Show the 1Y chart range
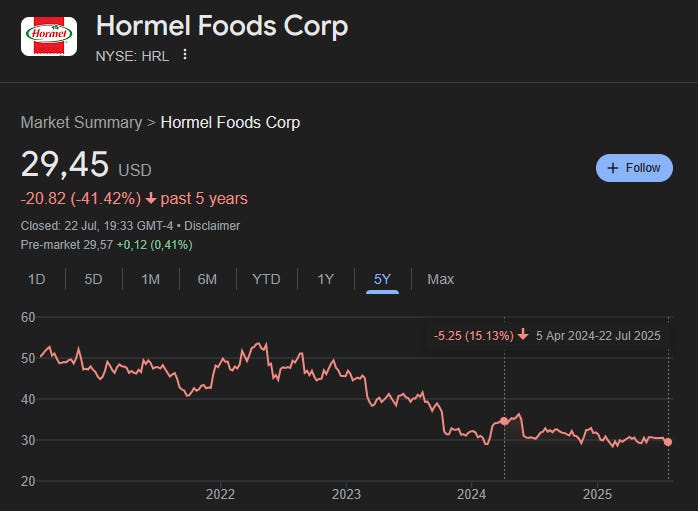Screen dimensions: 698x511 (x=325, y=279)
